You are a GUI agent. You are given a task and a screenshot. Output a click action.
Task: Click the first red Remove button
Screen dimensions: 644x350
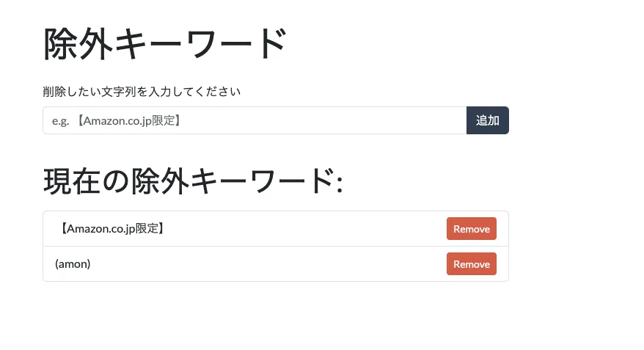click(x=471, y=229)
